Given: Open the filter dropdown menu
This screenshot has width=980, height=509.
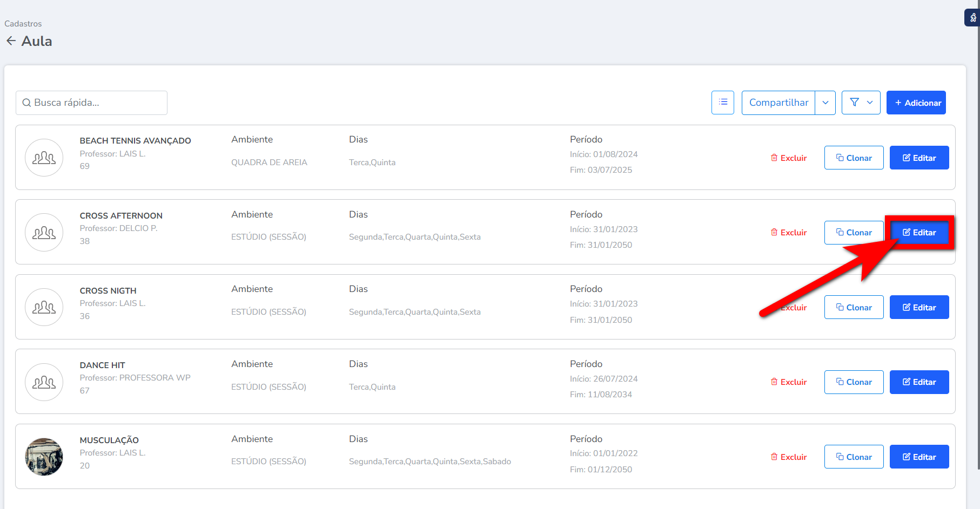Looking at the screenshot, I should [861, 103].
